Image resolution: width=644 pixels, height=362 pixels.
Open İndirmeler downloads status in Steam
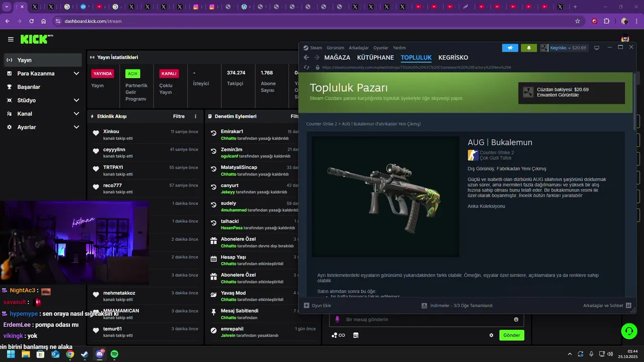click(457, 305)
